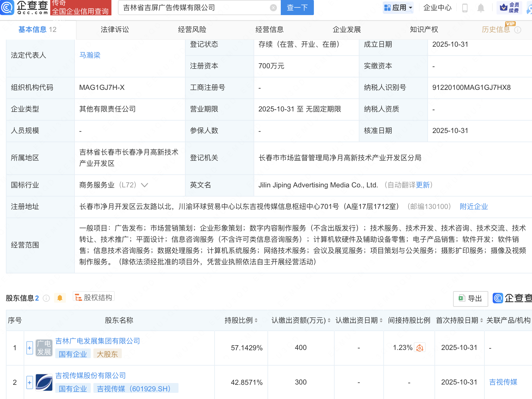The image size is (532, 399).
Task: Click the orange shareholder alert bell icon
Action: [60, 298]
